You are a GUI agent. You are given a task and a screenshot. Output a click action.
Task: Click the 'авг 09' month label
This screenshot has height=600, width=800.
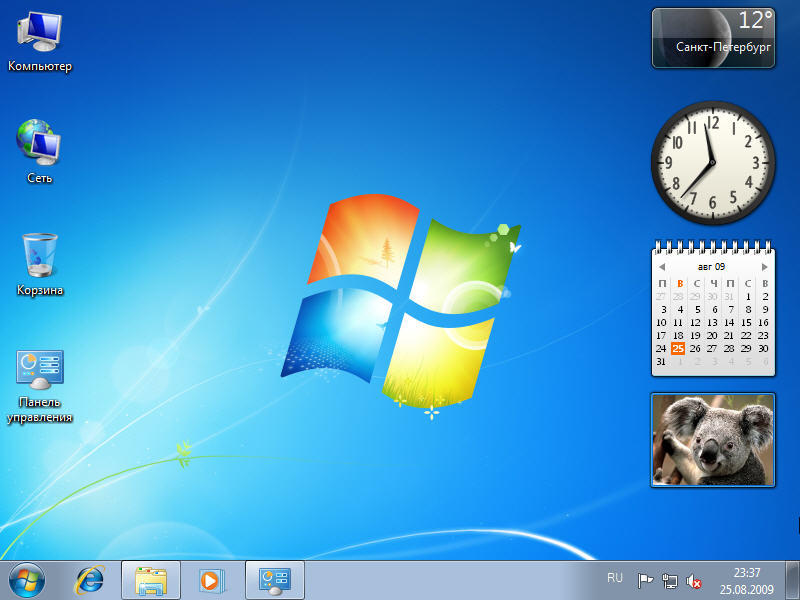click(711, 267)
